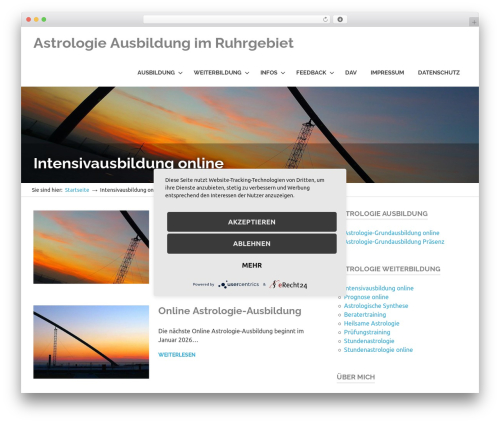This screenshot has width=500, height=423.
Task: Open Intensivausbildung online sidebar link
Action: (x=380, y=288)
